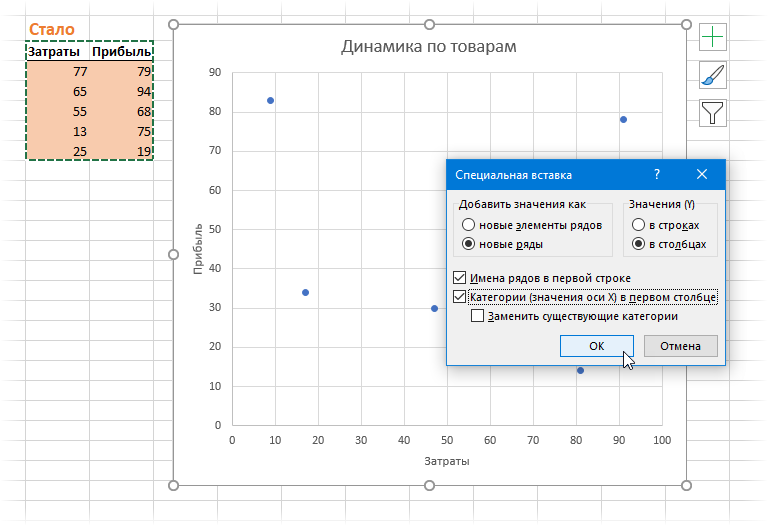The image size is (768, 526).
Task: Click the dialog help question mark
Action: point(657,174)
